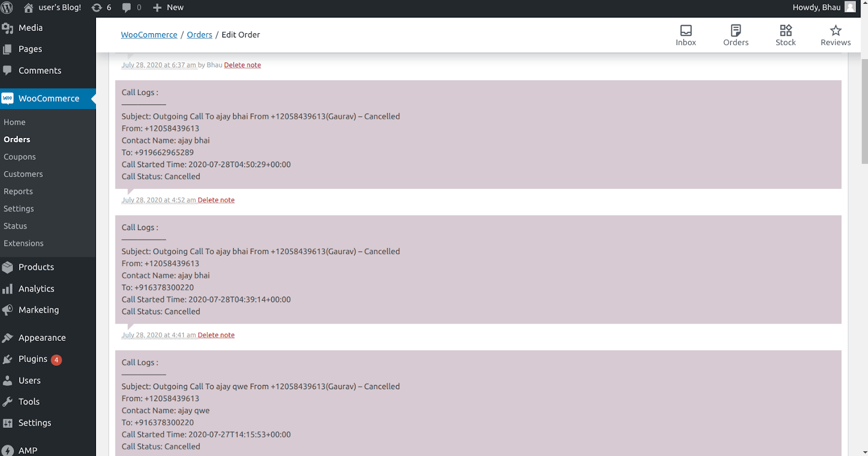Click the July 28, 2020 at 6:37 am timestamp

pyautogui.click(x=158, y=65)
